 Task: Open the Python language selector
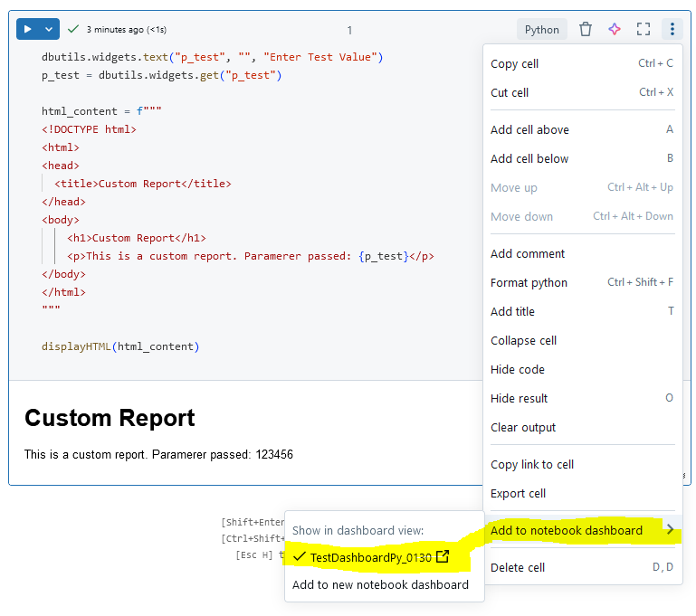[541, 29]
